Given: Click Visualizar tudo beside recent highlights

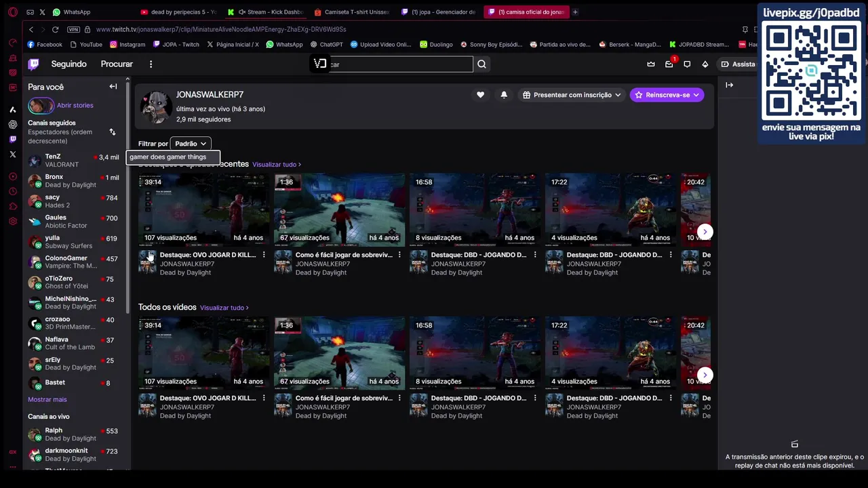Looking at the screenshot, I should (x=277, y=165).
